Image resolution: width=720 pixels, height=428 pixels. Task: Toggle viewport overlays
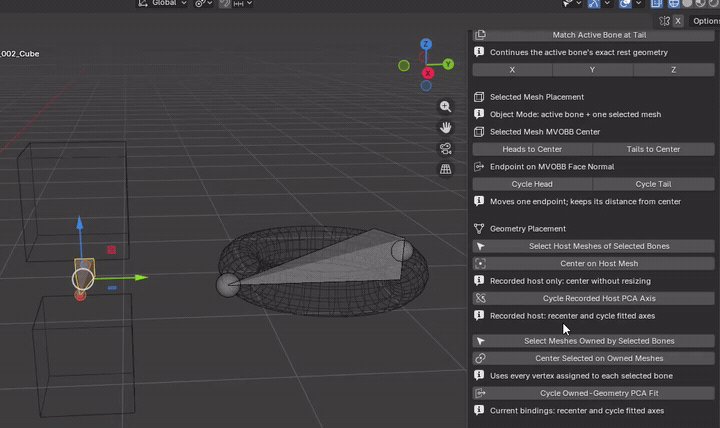pos(625,4)
